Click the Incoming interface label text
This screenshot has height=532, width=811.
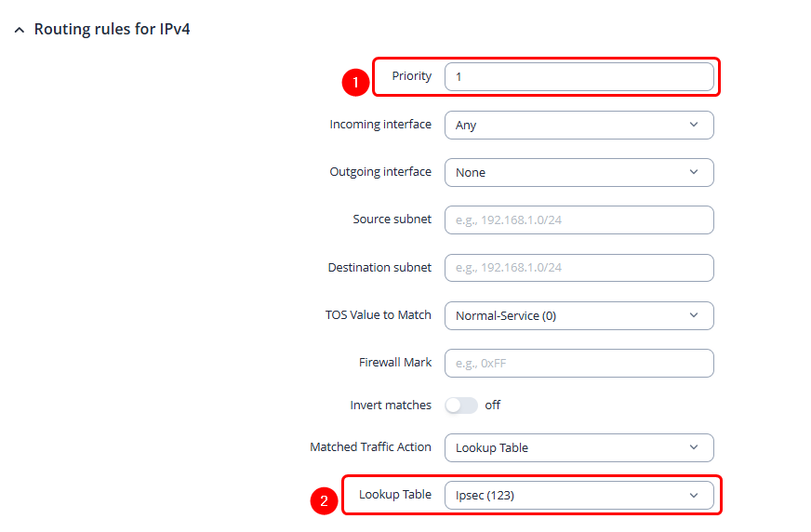[380, 125]
